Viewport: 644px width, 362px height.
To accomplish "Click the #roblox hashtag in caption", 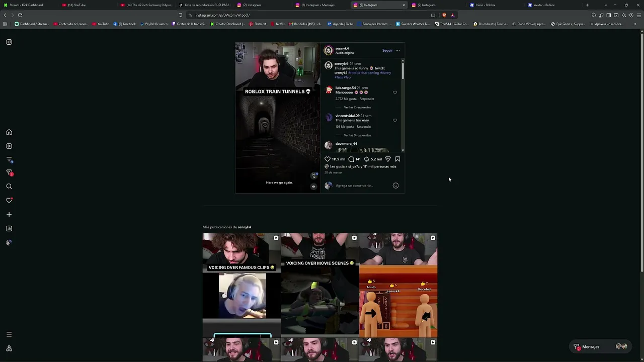I will click(354, 73).
